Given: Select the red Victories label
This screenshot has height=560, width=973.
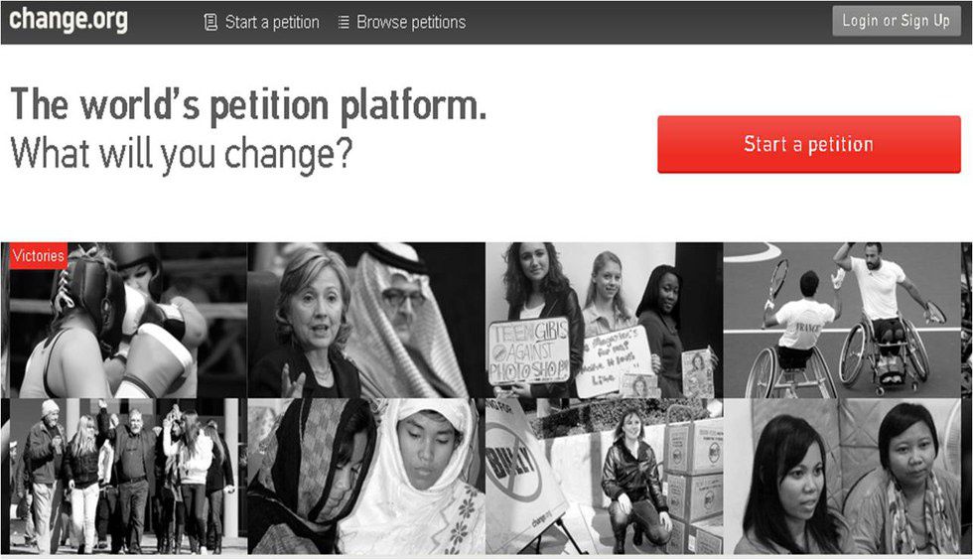Looking at the screenshot, I should point(39,256).
